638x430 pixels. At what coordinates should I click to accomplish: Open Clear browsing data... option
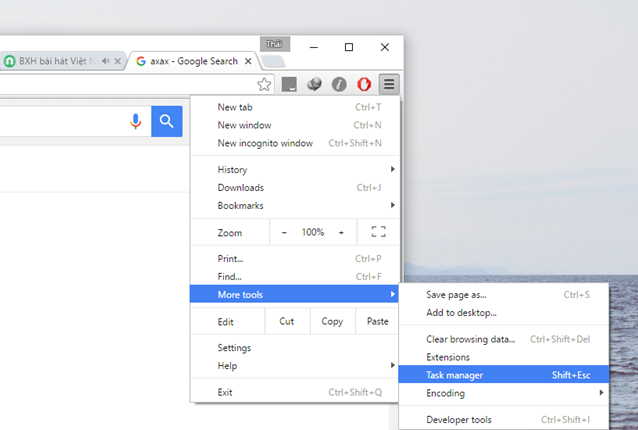click(504, 339)
